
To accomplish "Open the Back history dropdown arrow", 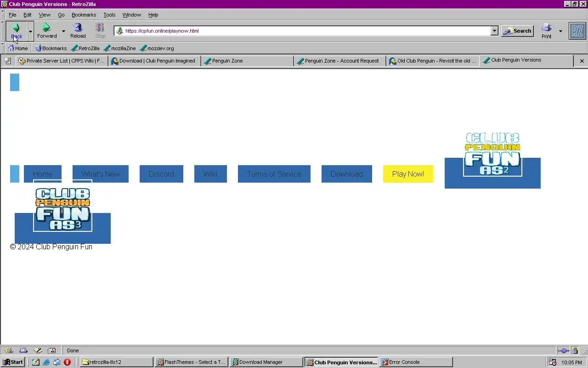I will 30,31.
